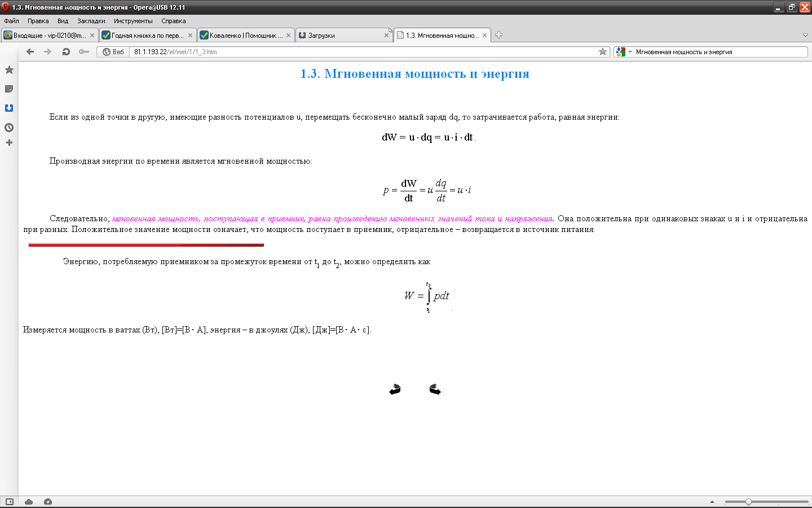The height and width of the screenshot is (508, 812).
Task: Close the Загрузки tab
Action: click(386, 35)
